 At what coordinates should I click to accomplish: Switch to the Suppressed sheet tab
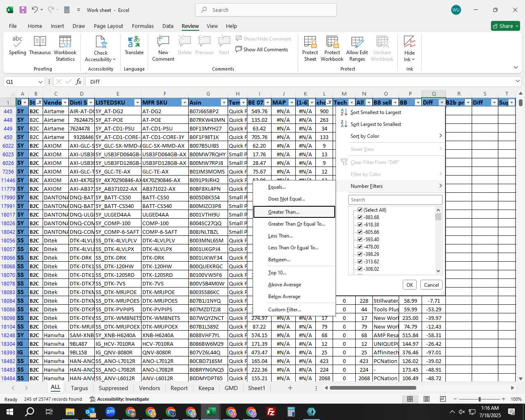click(113, 388)
